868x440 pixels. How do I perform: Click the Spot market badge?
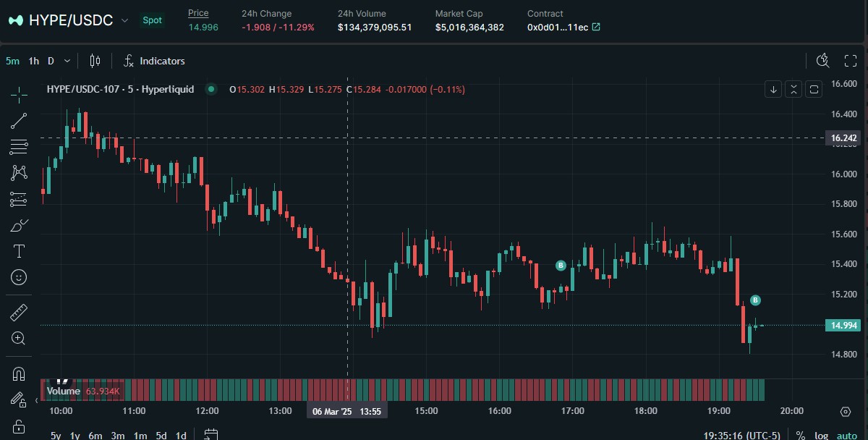click(153, 20)
